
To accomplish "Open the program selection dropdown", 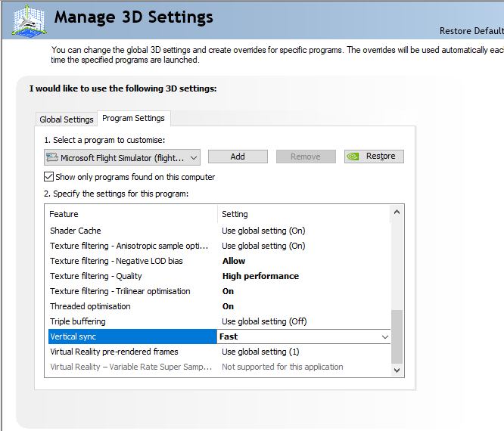I will click(x=122, y=157).
